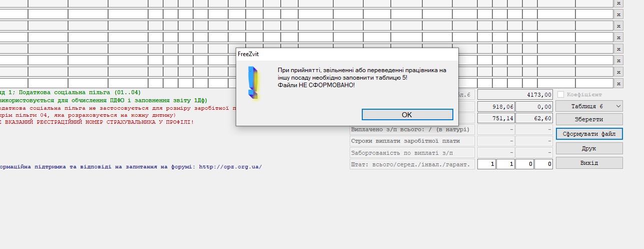Enable the Коефіцієнт checkbox
Viewport: 644px width, 249px height.
pyautogui.click(x=560, y=94)
